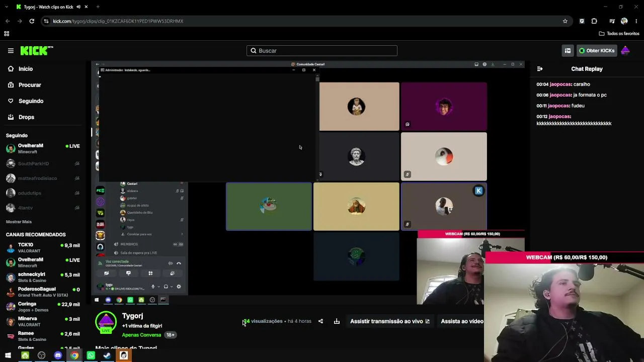
Task: Open a new browser tab
Action: coord(98,7)
